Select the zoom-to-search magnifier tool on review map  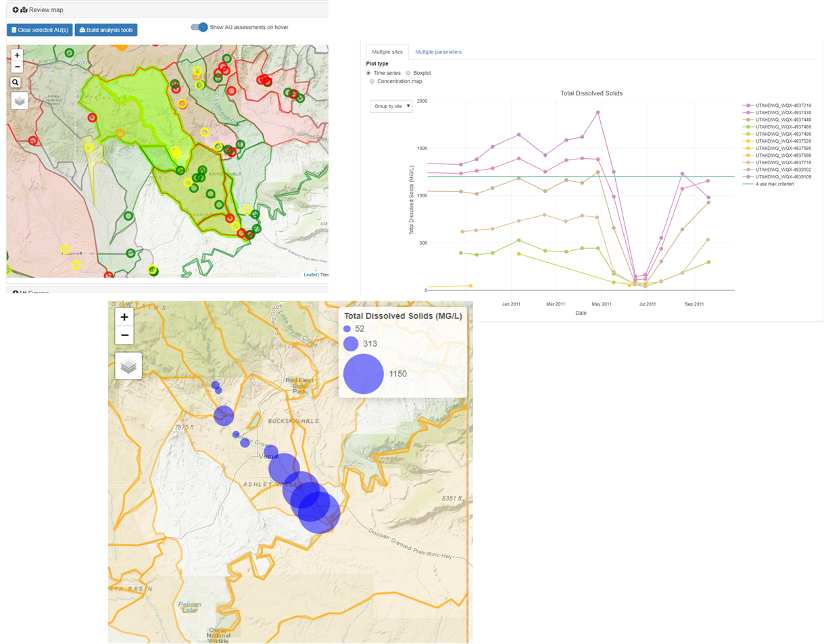pos(15,82)
